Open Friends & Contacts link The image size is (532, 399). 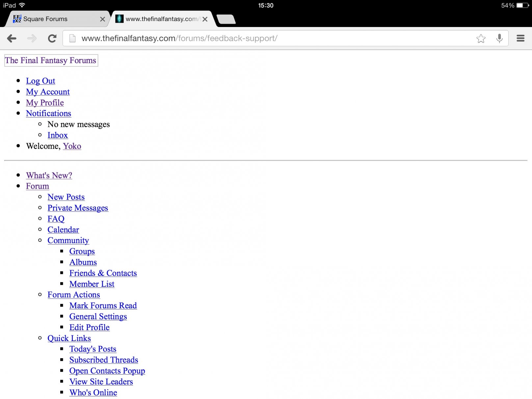click(103, 273)
